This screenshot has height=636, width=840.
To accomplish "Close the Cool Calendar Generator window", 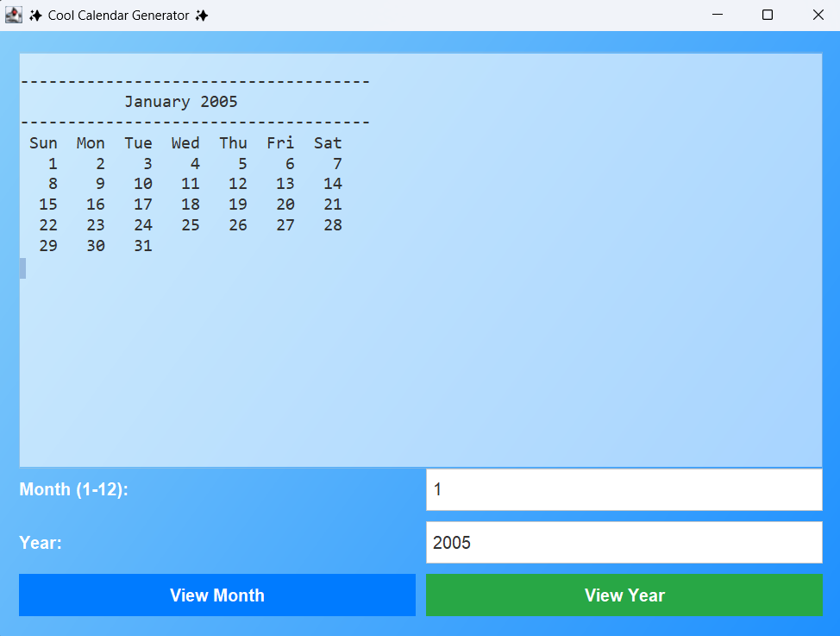I will coord(818,15).
